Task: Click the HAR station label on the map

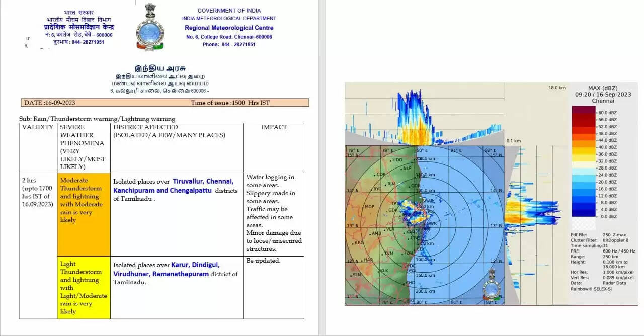Action: point(369,260)
